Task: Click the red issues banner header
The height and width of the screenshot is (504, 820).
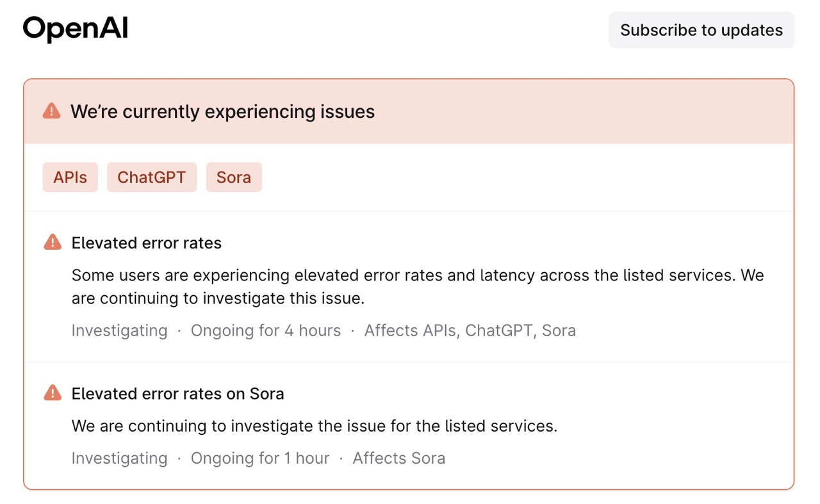Action: (409, 111)
